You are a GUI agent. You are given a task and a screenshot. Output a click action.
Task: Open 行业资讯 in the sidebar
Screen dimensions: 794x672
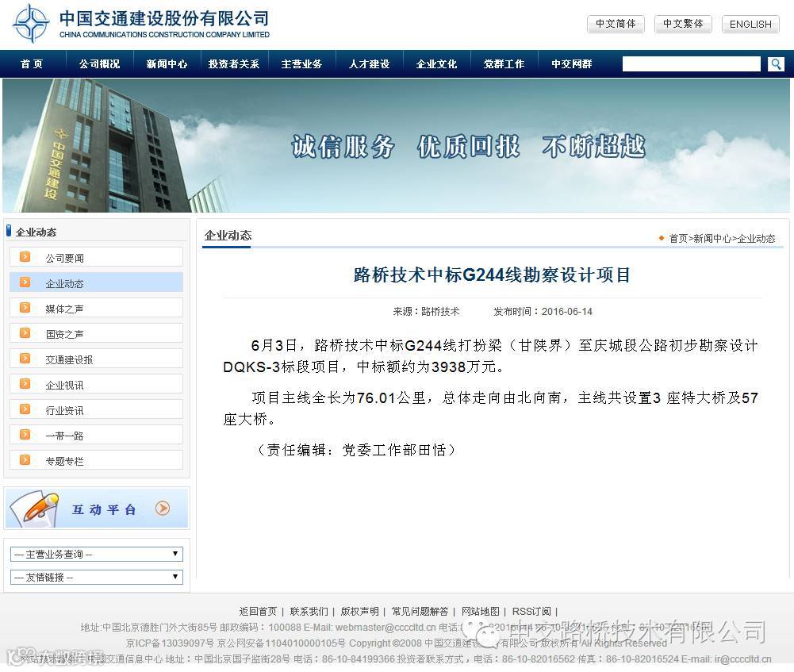[96, 409]
